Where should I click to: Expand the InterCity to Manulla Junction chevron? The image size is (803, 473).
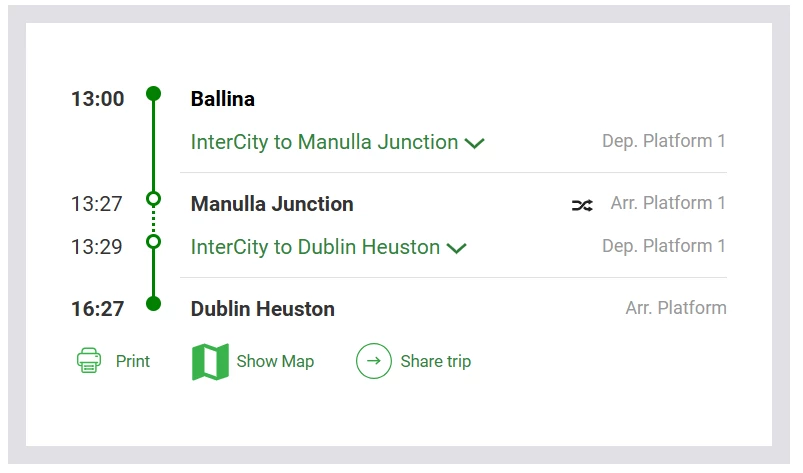475,143
